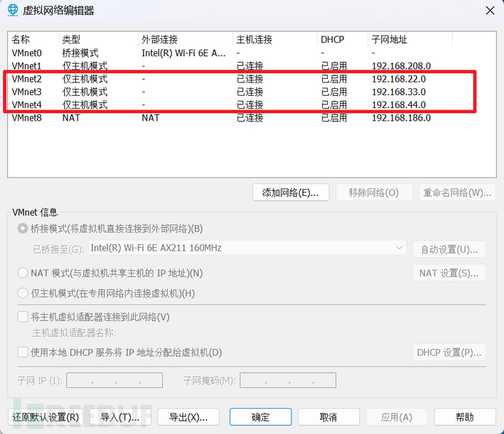This screenshot has width=504, height=434.
Task: Click the Intel(R) Wi-Fi 6E A... cell
Action: [x=183, y=53]
